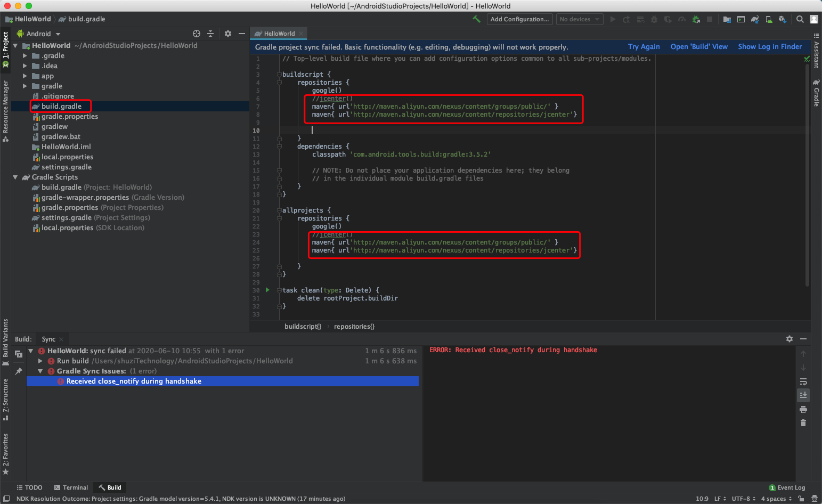Click the Stop square icon

click(710, 19)
